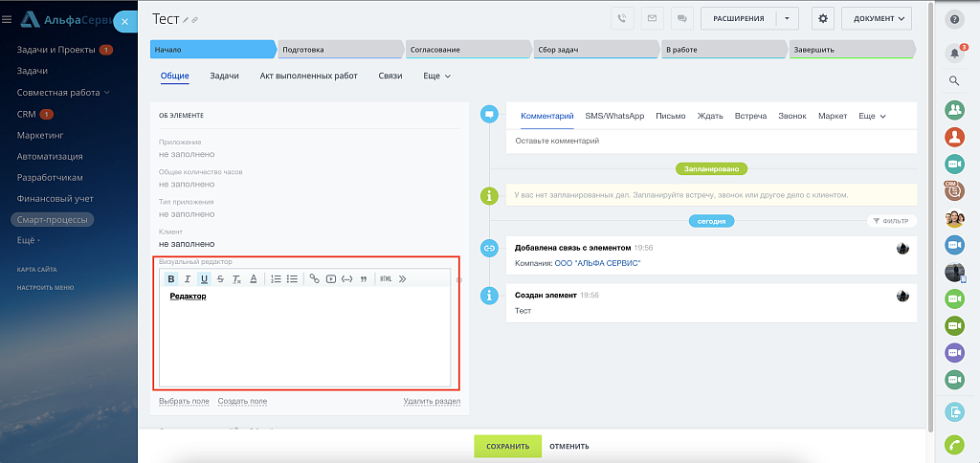Click the strikethrough icon in the editor

click(x=220, y=279)
